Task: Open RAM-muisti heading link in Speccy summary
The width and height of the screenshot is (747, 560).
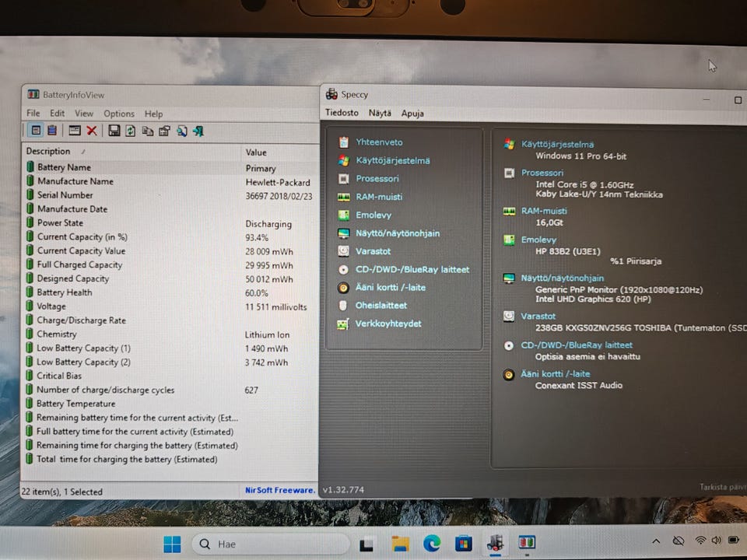Action: click(544, 211)
